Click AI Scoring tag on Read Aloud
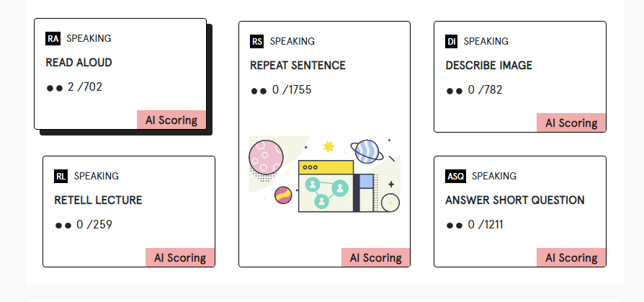The width and height of the screenshot is (644, 302). pos(171,120)
